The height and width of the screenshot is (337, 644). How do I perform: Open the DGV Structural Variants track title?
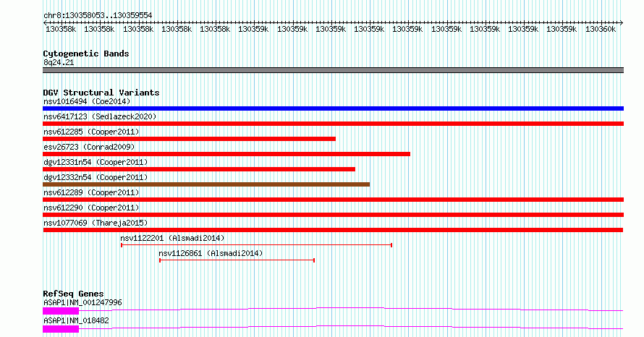pyautogui.click(x=101, y=93)
